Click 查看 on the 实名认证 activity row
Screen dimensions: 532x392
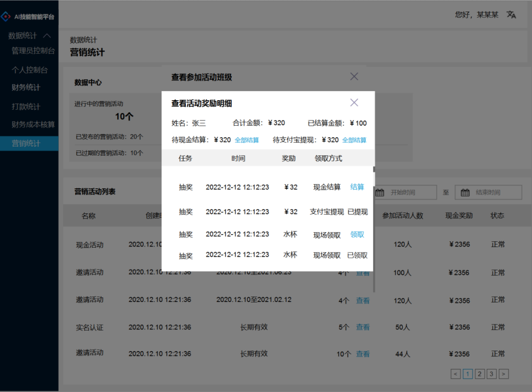pyautogui.click(x=363, y=327)
